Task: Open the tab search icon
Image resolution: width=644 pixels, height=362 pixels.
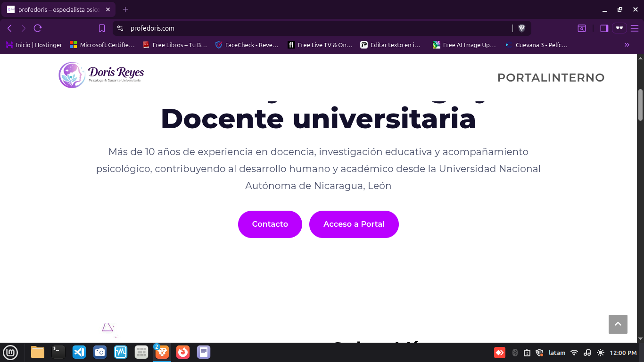Action: point(582,28)
